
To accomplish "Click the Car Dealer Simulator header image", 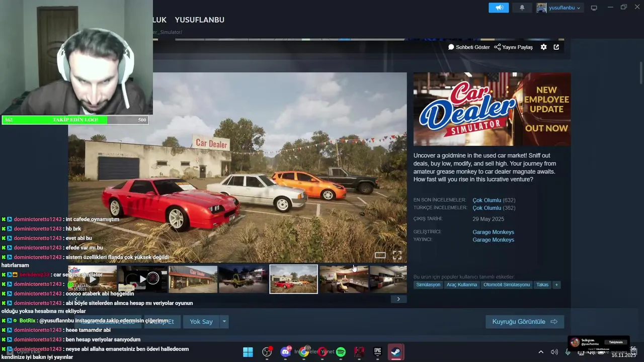I will (x=492, y=109).
